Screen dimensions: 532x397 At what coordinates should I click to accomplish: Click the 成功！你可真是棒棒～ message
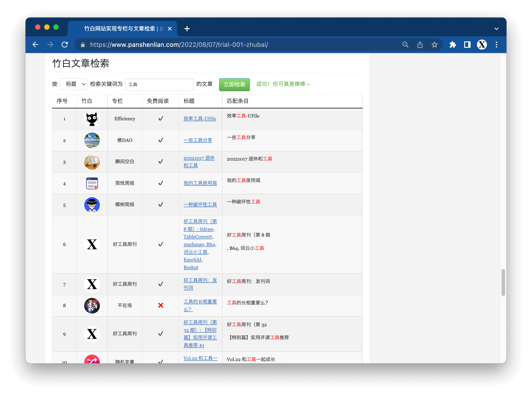tap(283, 84)
